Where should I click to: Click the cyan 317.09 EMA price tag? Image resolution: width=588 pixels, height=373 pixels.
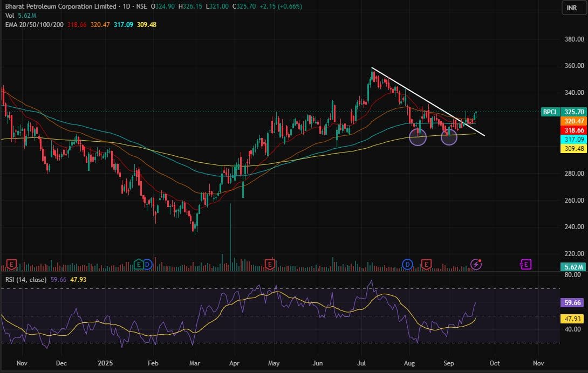(573, 139)
